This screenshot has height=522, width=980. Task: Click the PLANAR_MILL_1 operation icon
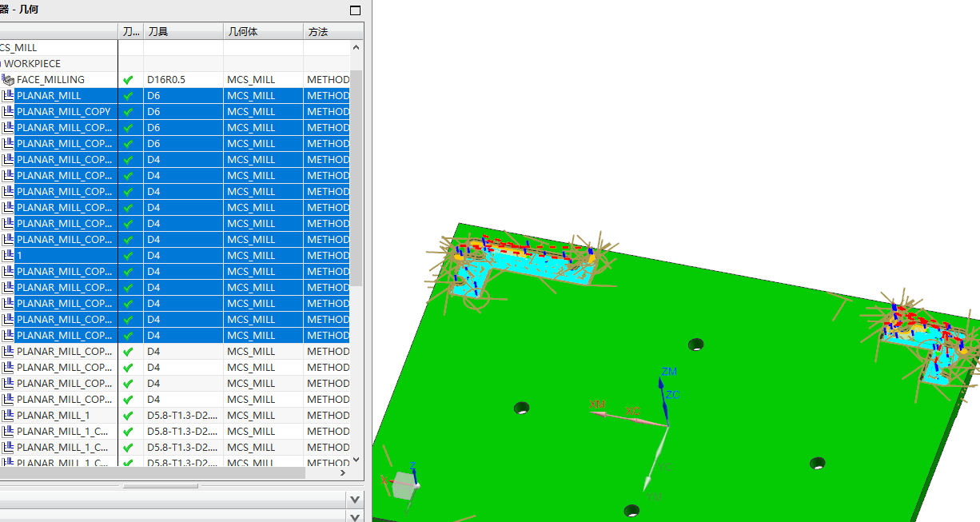(8, 416)
